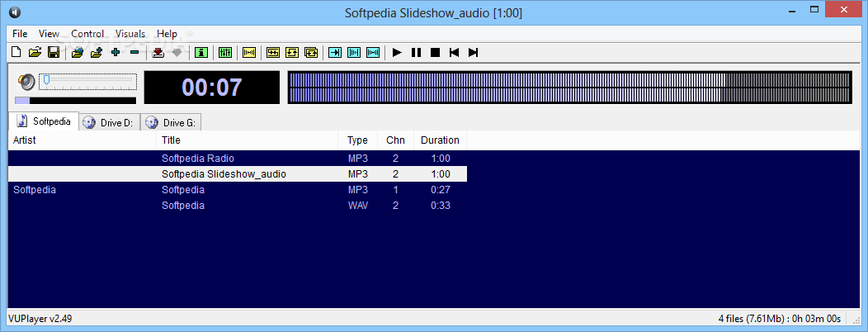Click the 0:33 duration cell

click(441, 206)
